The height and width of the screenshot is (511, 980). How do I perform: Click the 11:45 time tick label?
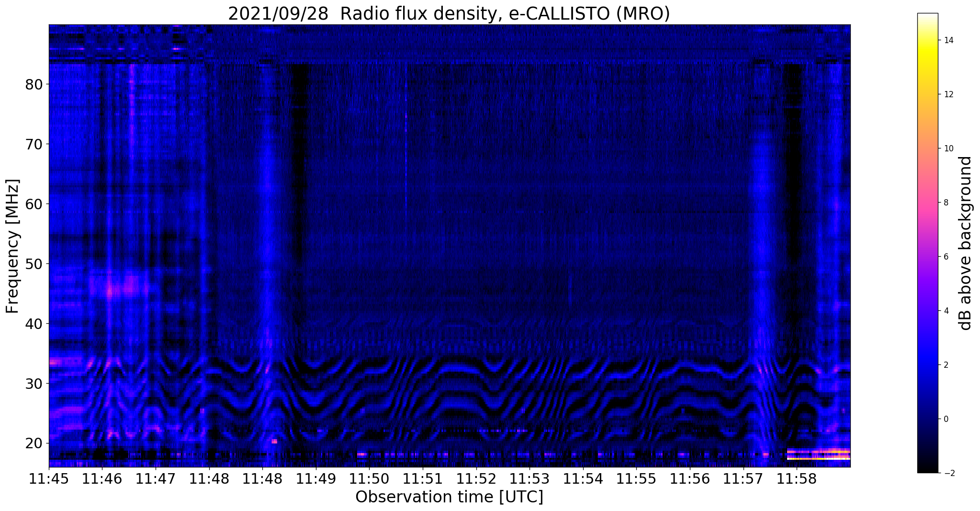[49, 478]
